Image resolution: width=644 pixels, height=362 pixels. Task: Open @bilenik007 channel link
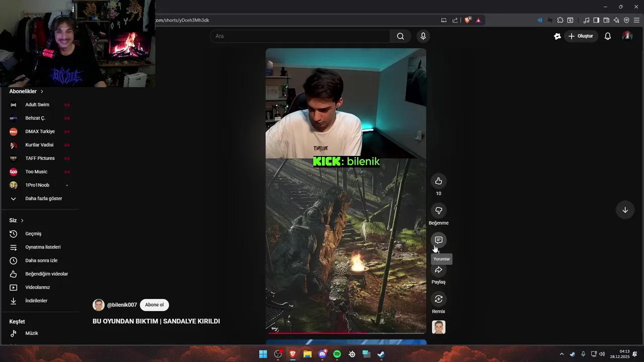point(122,305)
